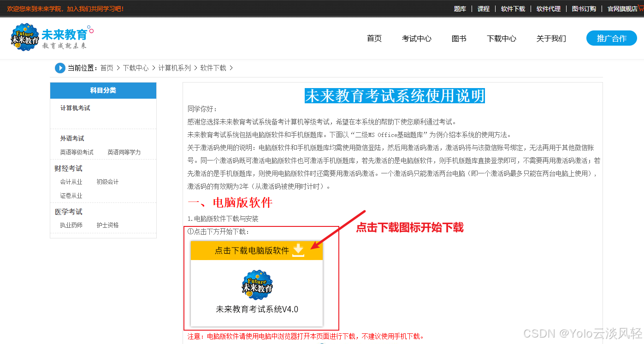Click the shopping cart icon beside 官网旗舰店
Viewport: 644px width, 344px height.
(x=640, y=8)
